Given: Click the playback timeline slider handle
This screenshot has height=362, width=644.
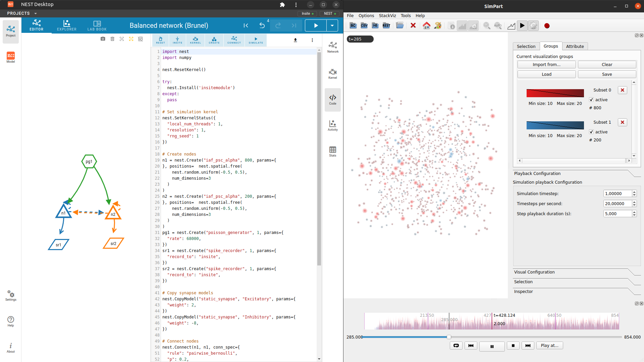Looking at the screenshot, I should click(449, 337).
